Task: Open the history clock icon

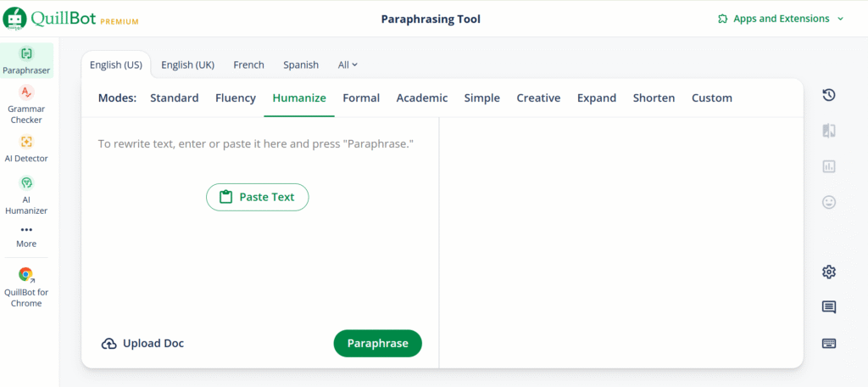Action: tap(829, 95)
